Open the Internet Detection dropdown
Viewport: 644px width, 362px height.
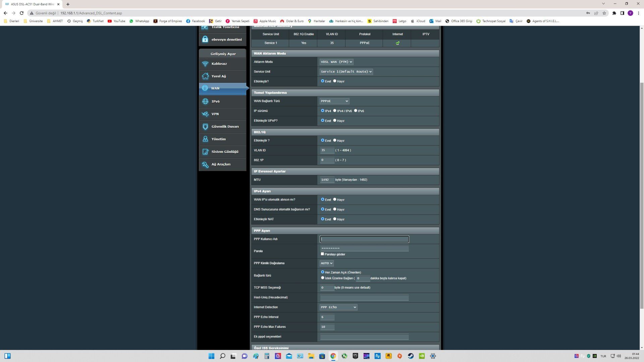click(x=338, y=307)
